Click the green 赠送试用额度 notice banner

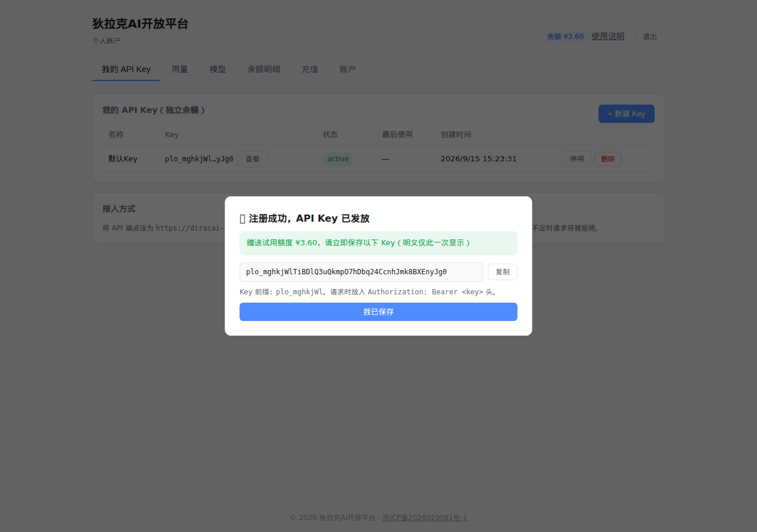[x=378, y=243]
